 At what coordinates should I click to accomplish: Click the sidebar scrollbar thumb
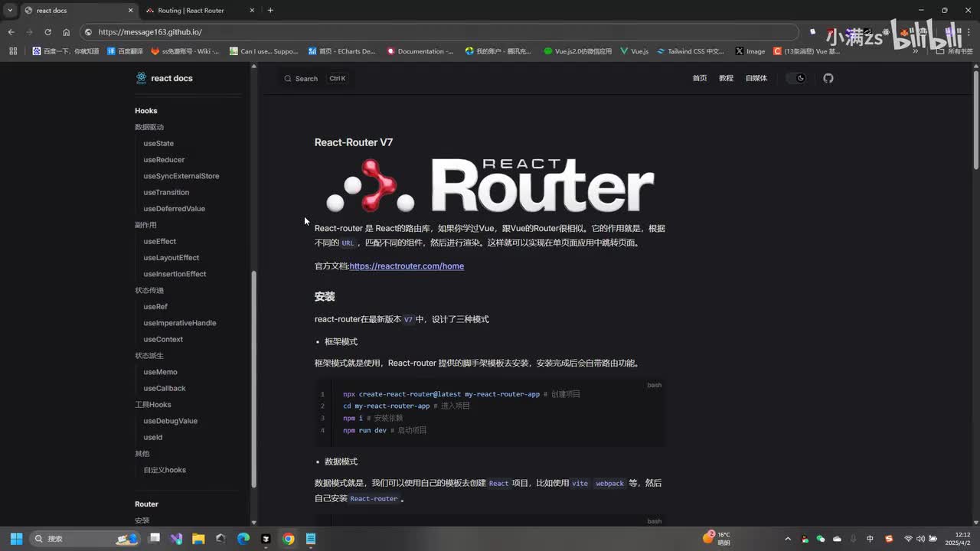pos(254,380)
